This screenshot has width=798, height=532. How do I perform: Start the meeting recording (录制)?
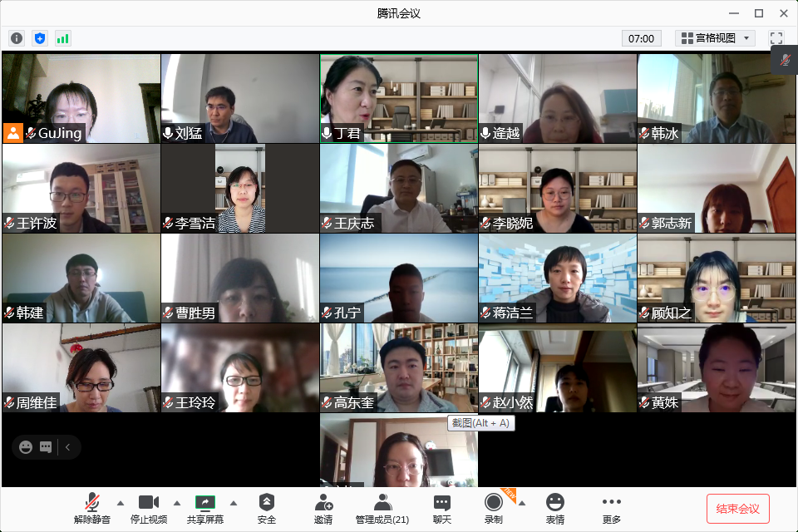(x=494, y=508)
